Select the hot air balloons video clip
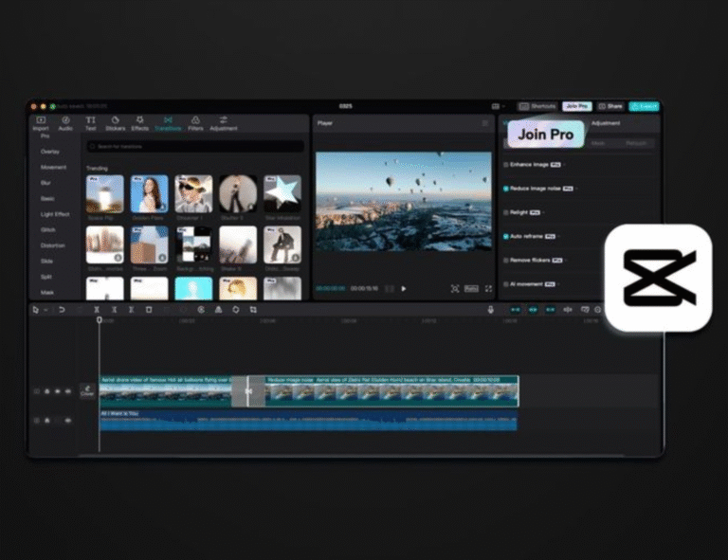728x560 pixels. pyautogui.click(x=165, y=391)
